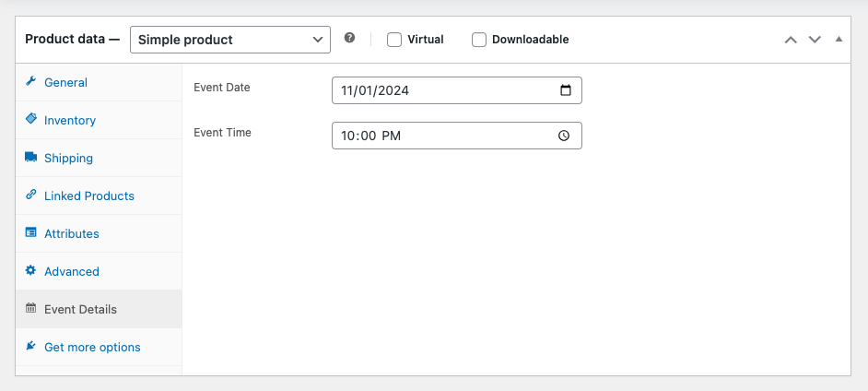Screen dimensions: 868x391
Task: Enable the Virtual checkbox
Action: tap(394, 40)
